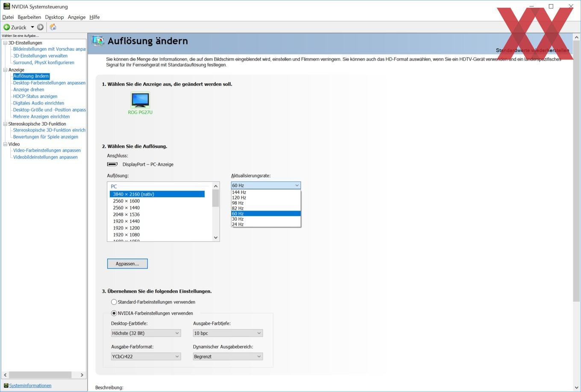Open the Systeminformationen link
Viewport: 581px width, 392px height.
coord(30,386)
